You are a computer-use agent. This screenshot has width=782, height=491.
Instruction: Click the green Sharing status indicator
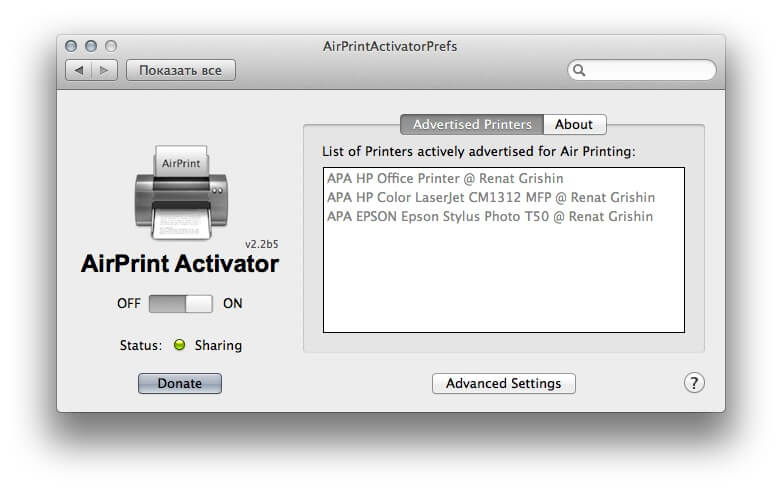point(180,344)
